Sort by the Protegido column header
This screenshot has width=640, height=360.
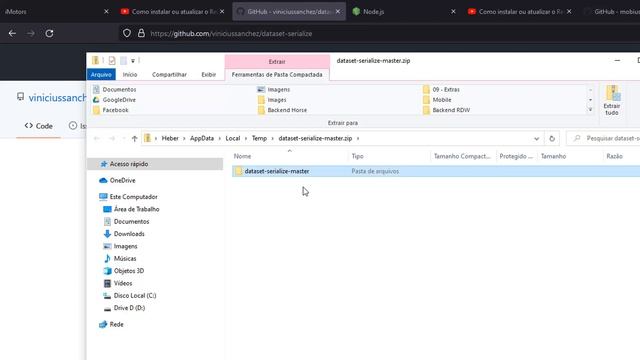[516, 156]
